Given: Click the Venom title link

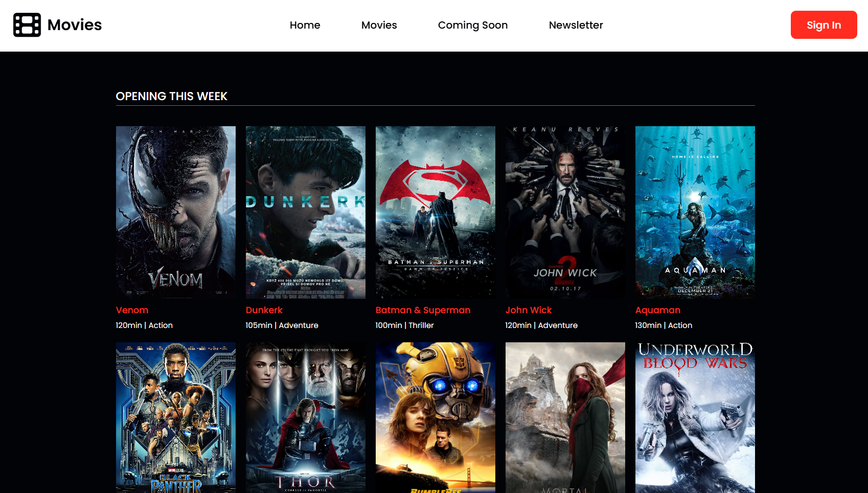Looking at the screenshot, I should 132,310.
